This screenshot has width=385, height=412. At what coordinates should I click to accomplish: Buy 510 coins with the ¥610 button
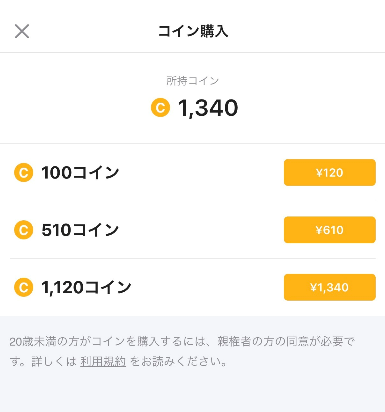330,230
